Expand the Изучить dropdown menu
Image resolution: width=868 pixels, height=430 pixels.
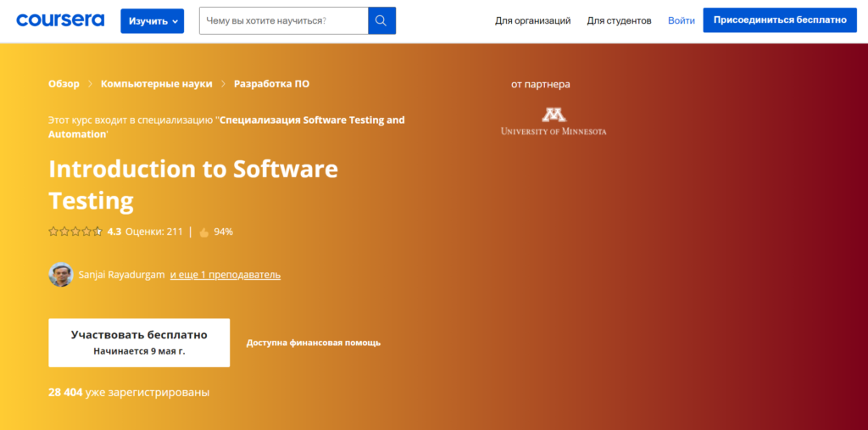point(152,20)
